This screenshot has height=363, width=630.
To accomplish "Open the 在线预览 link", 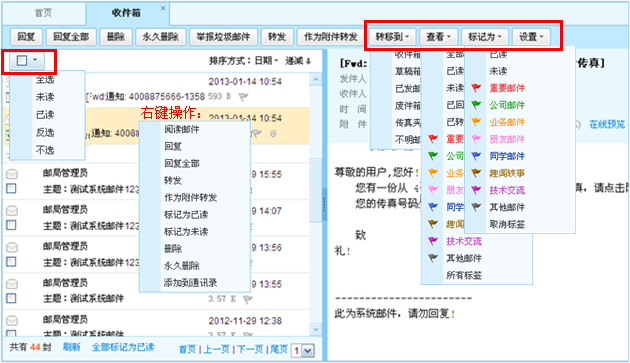I will (607, 124).
